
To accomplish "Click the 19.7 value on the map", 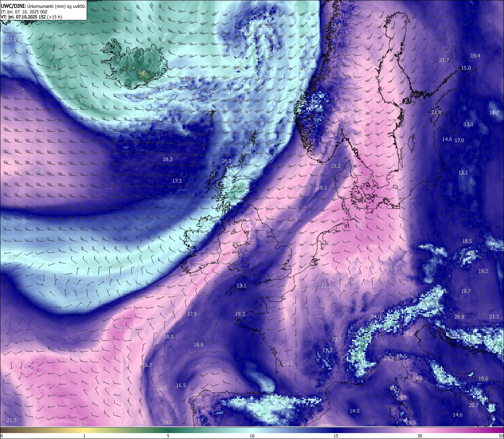I will pos(466,291).
